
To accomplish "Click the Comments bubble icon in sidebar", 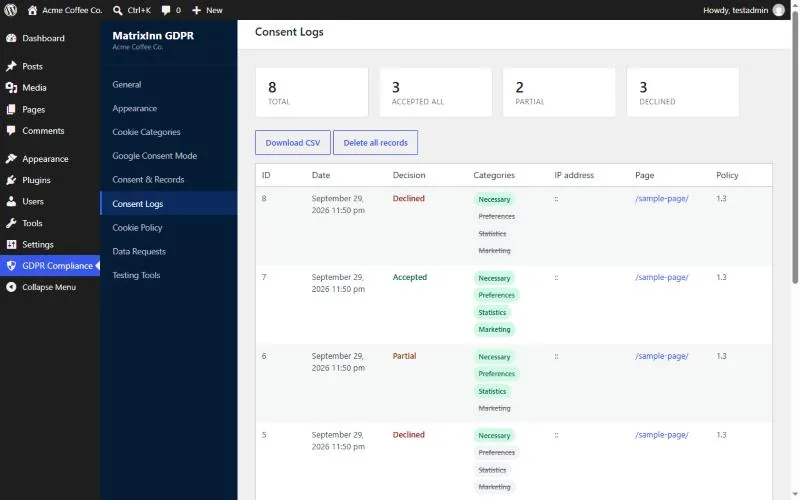I will tap(11, 131).
